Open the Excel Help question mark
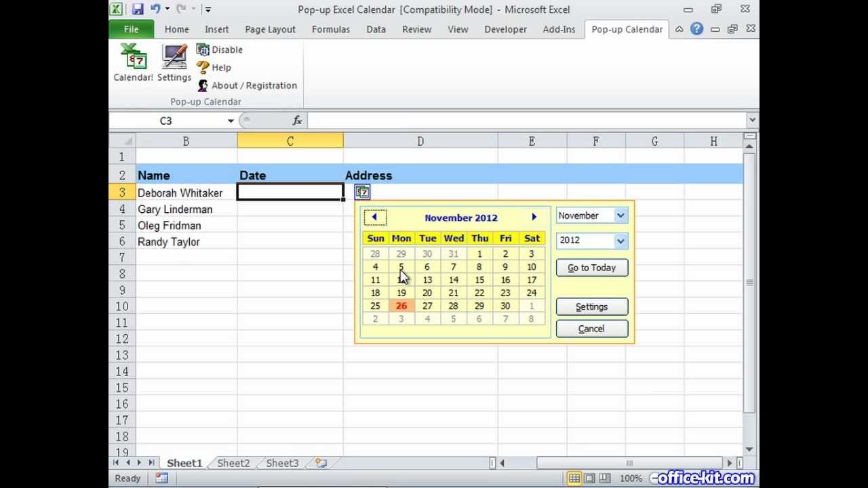This screenshot has height=488, width=868. pyautogui.click(x=696, y=29)
